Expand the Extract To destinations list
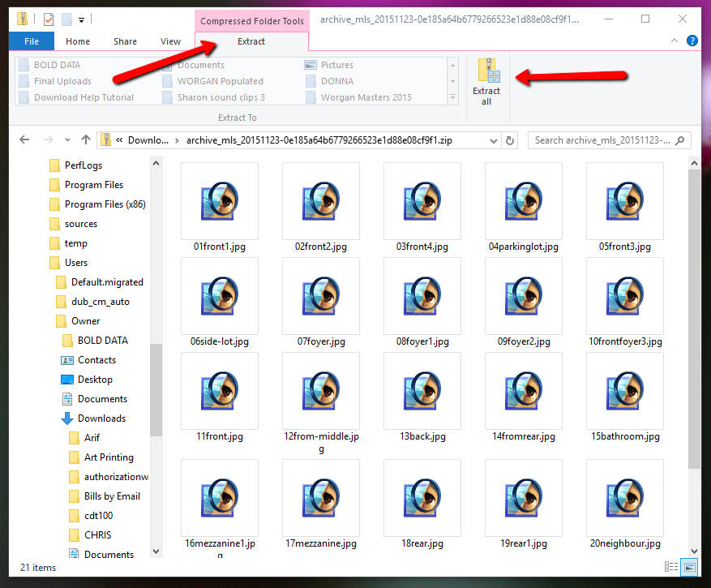This screenshot has height=588, width=711. (x=452, y=97)
